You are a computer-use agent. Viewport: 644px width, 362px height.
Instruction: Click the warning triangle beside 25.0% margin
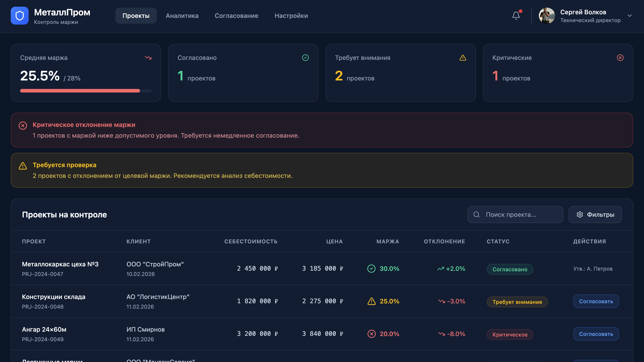(x=371, y=301)
